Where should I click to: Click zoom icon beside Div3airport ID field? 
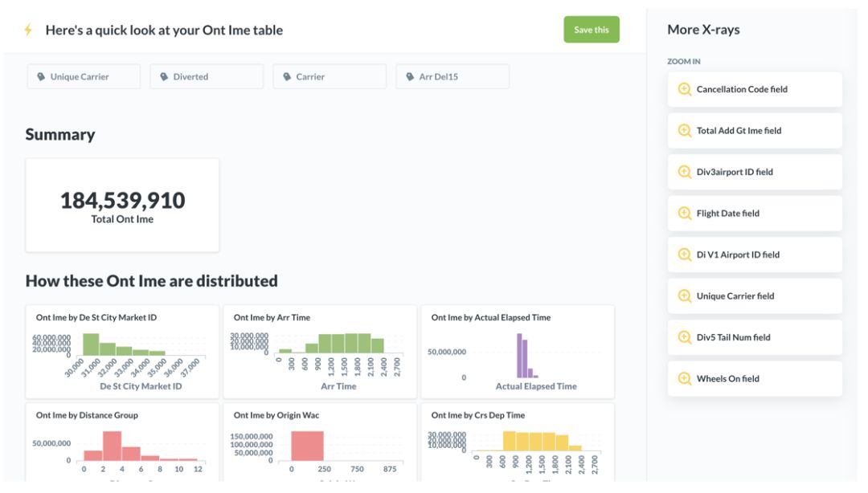(x=685, y=172)
